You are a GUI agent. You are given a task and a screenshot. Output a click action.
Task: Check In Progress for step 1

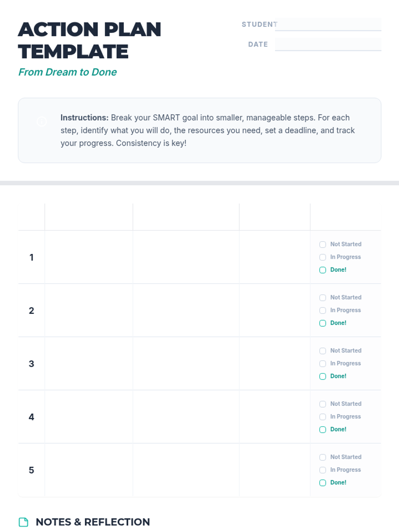(x=323, y=257)
